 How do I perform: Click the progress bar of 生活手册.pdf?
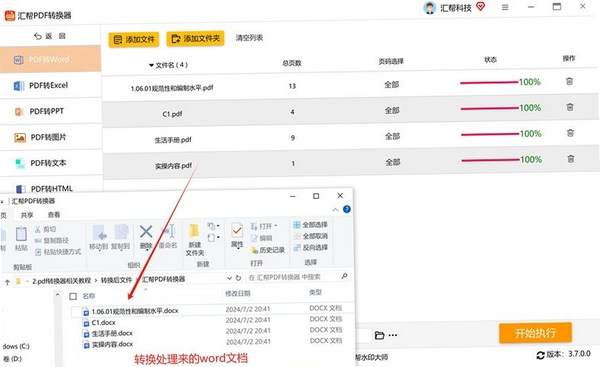(490, 134)
